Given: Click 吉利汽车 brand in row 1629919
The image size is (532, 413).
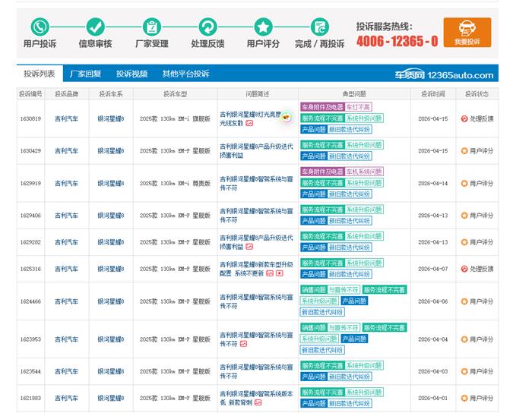Looking at the screenshot, I should point(66,183).
